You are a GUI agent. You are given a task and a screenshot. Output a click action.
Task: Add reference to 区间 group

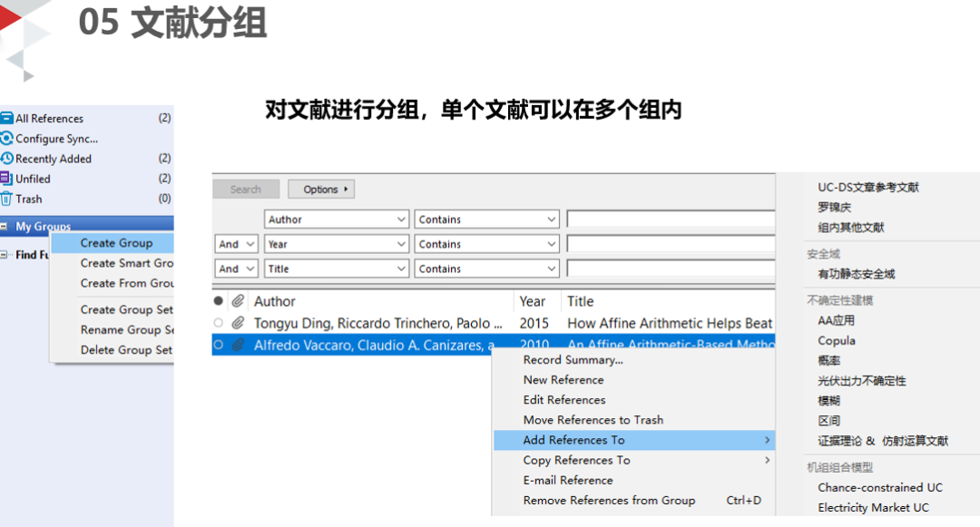pos(828,420)
